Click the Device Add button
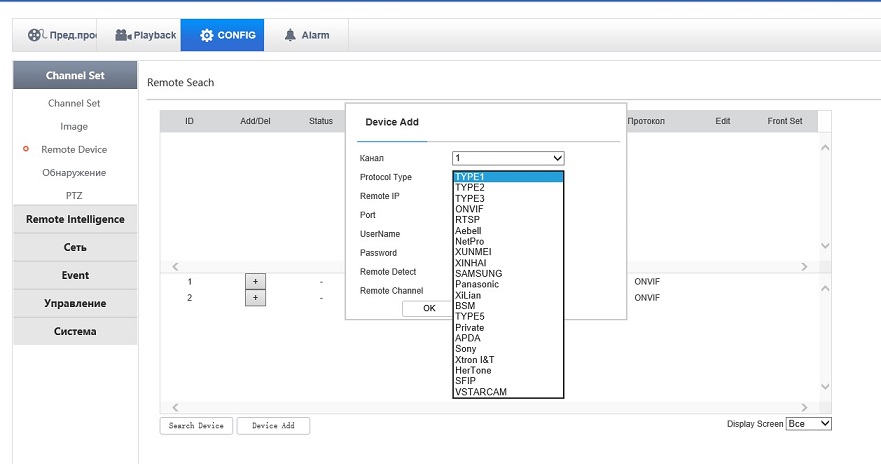Viewport: 881px width, 464px height. (273, 426)
